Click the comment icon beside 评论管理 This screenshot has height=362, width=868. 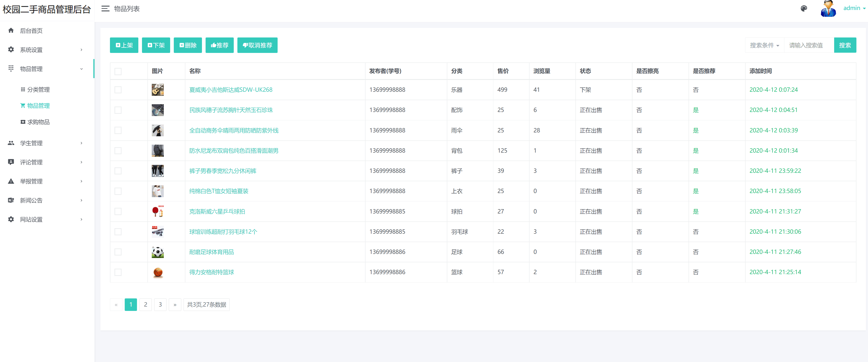coord(11,162)
